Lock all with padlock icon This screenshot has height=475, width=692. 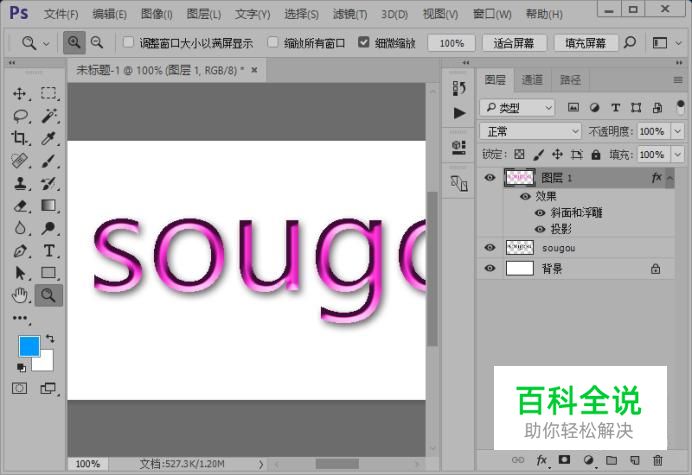(596, 155)
